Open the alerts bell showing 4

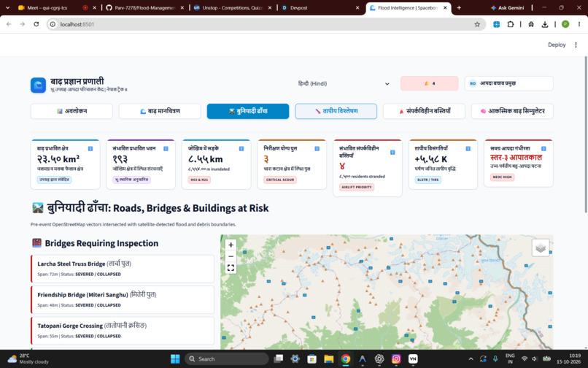click(x=430, y=83)
